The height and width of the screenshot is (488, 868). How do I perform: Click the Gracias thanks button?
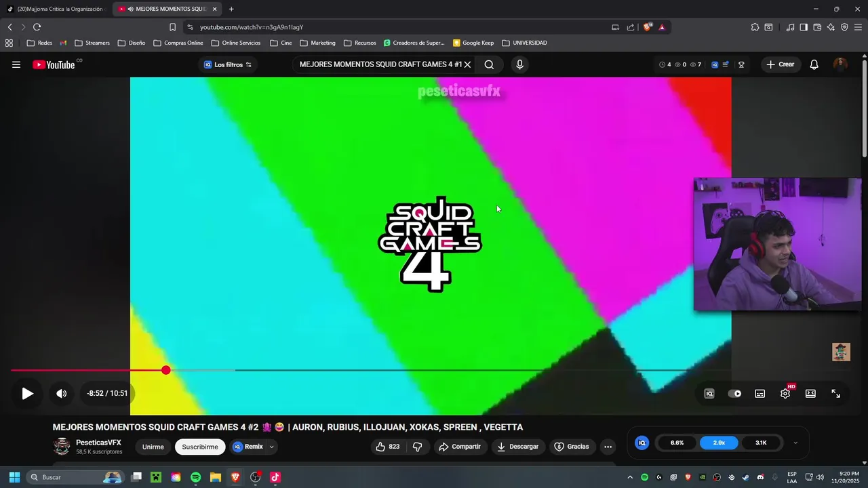click(x=572, y=447)
